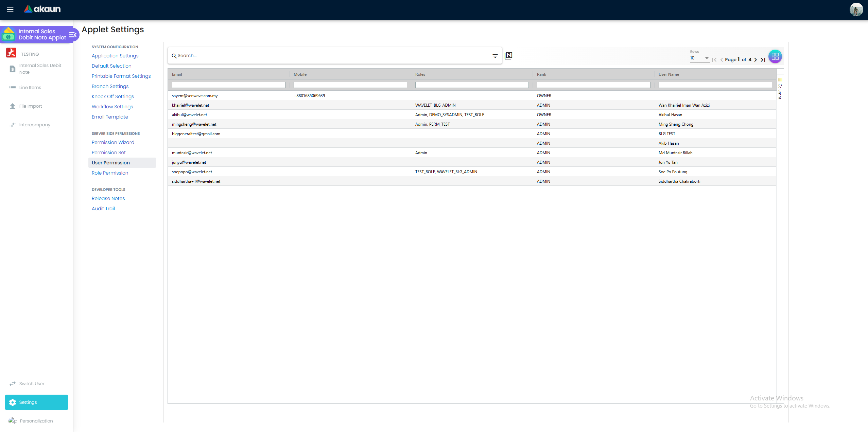Open Application Settings

(115, 56)
